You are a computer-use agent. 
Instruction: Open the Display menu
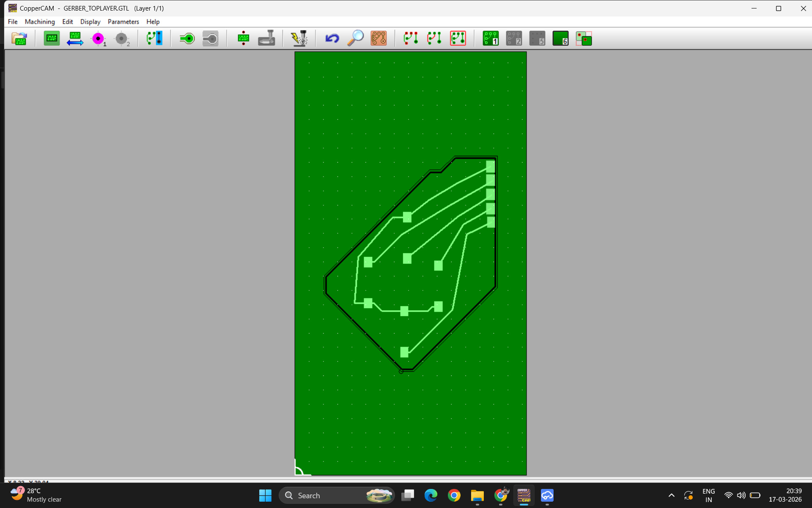pyautogui.click(x=90, y=22)
